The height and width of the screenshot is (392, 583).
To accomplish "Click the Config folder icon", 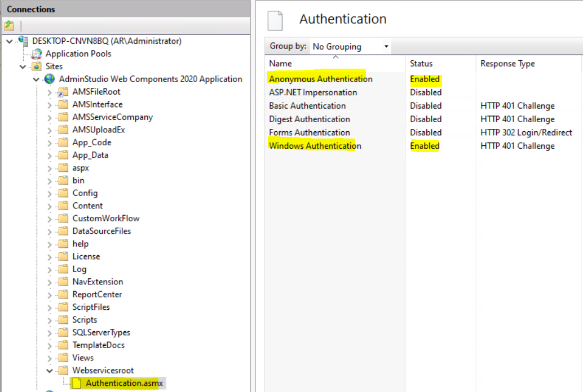I will pos(64,193).
